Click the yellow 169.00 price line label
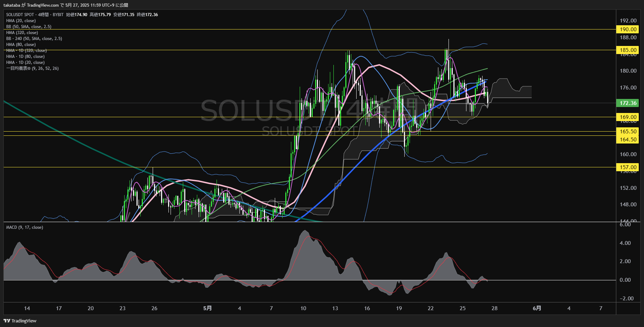644x327 pixels. 628,117
